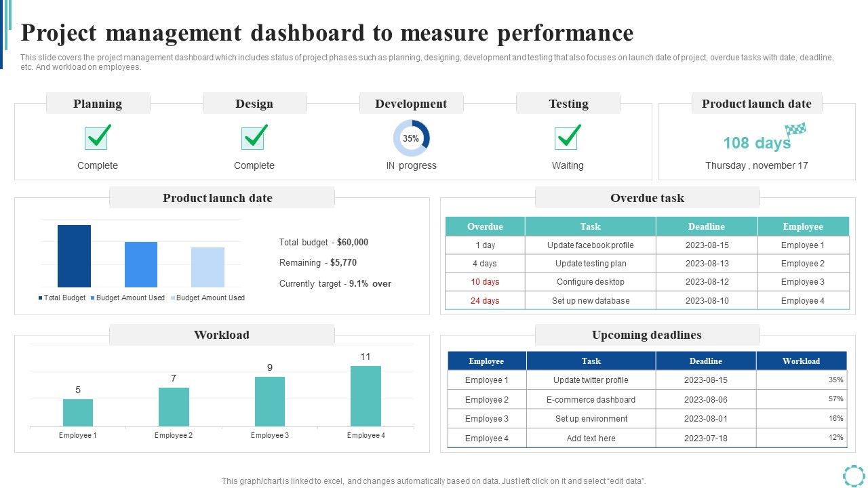The width and height of the screenshot is (868, 488).
Task: Click the Design checkmark icon
Action: [255, 137]
